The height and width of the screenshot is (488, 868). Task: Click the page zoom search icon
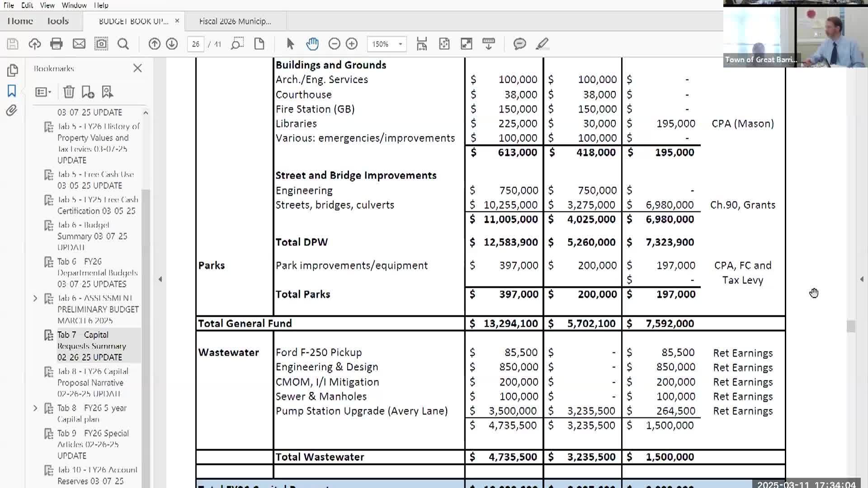point(237,44)
